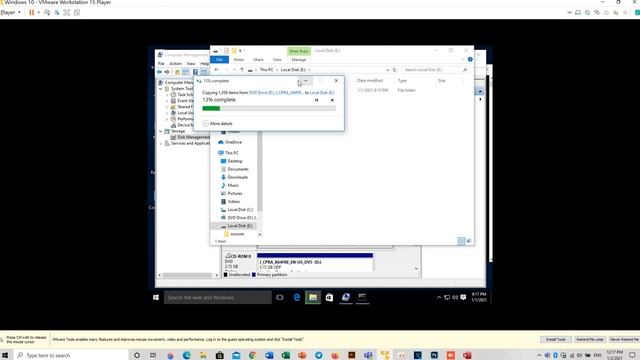
Task: Launch Edge from guest taskbar
Action: click(x=297, y=298)
